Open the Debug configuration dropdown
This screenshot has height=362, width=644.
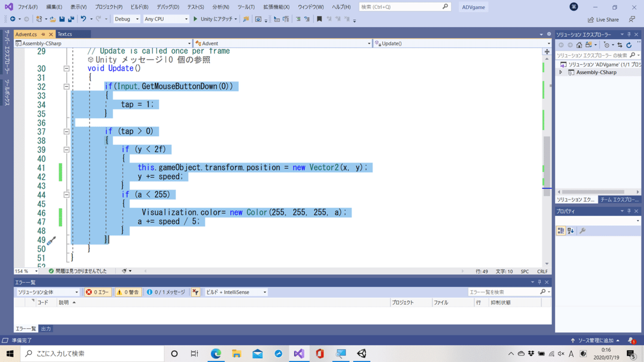pyautogui.click(x=127, y=19)
